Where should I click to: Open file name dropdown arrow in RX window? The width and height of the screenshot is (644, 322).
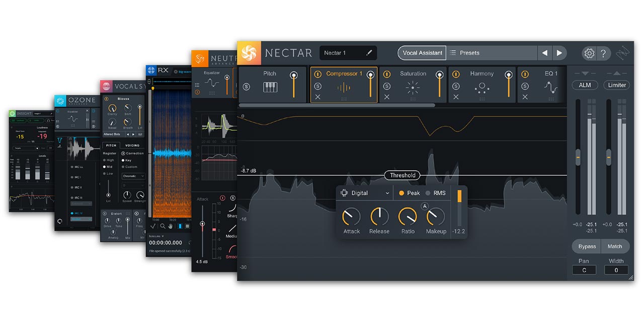163,236
